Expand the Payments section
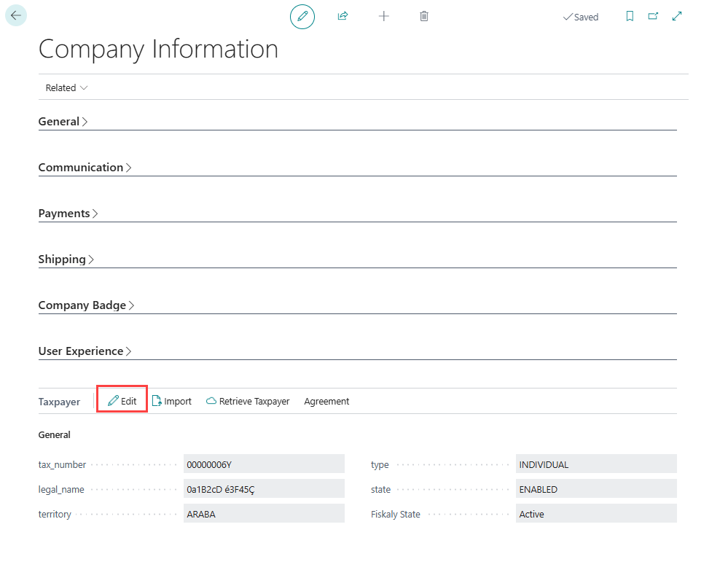Screen dimensions: 728x570 (x=68, y=214)
